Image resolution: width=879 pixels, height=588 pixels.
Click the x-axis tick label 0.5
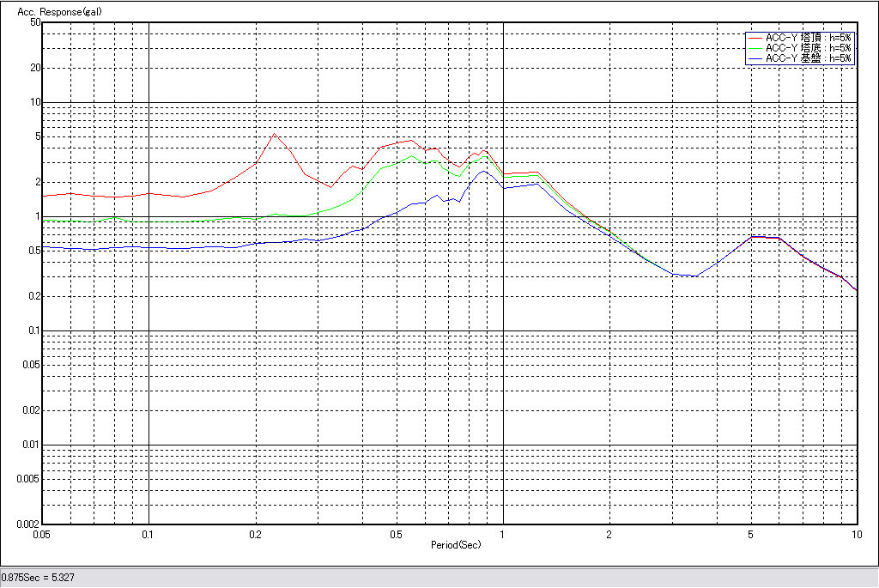point(396,534)
